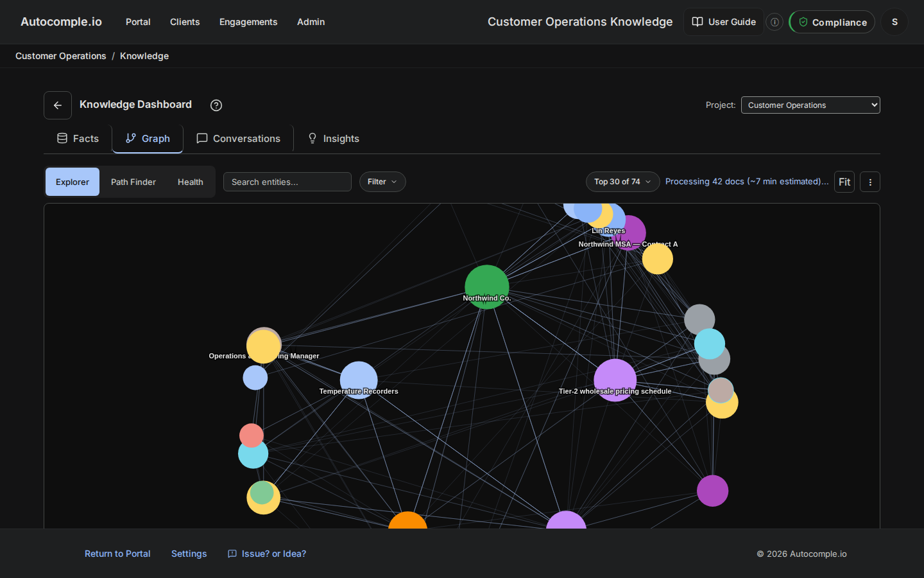Click the Compliance shield badge
Screen dimensions: 924x578
coord(832,22)
